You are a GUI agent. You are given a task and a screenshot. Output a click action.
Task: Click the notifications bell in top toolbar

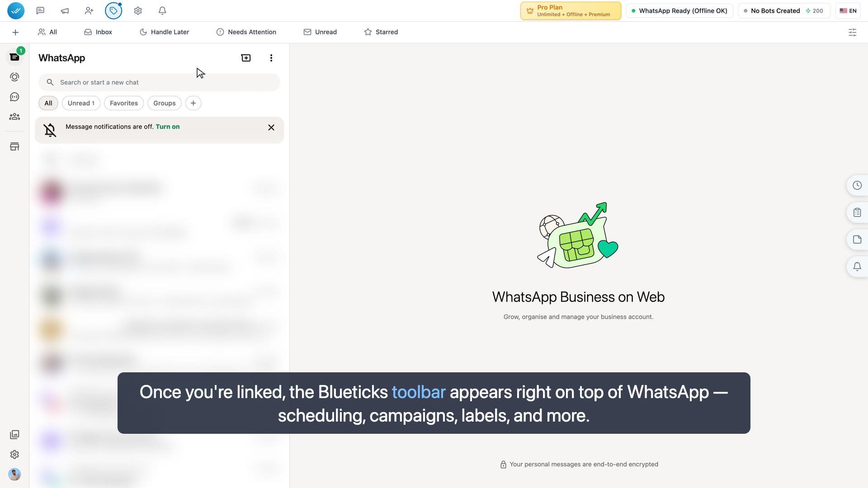162,10
